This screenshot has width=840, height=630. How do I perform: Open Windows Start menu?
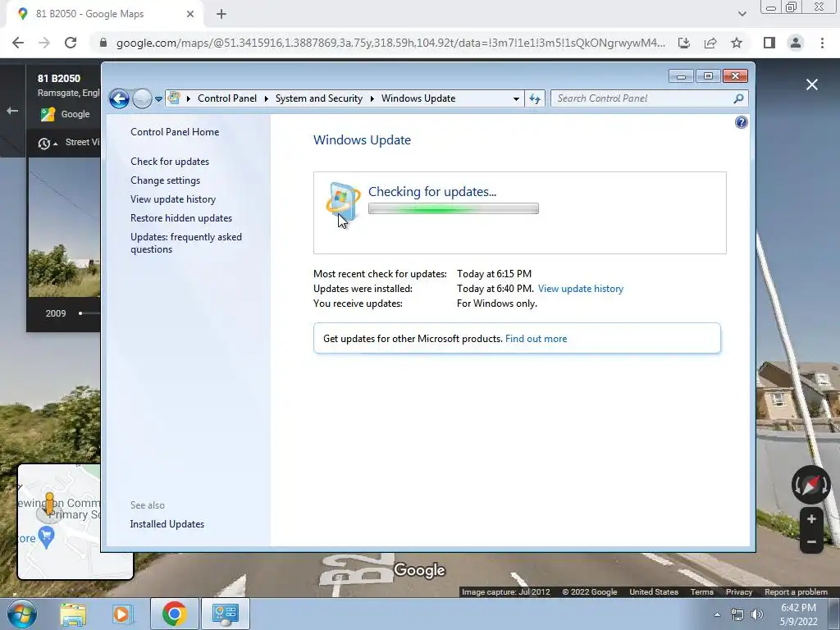tap(21, 614)
